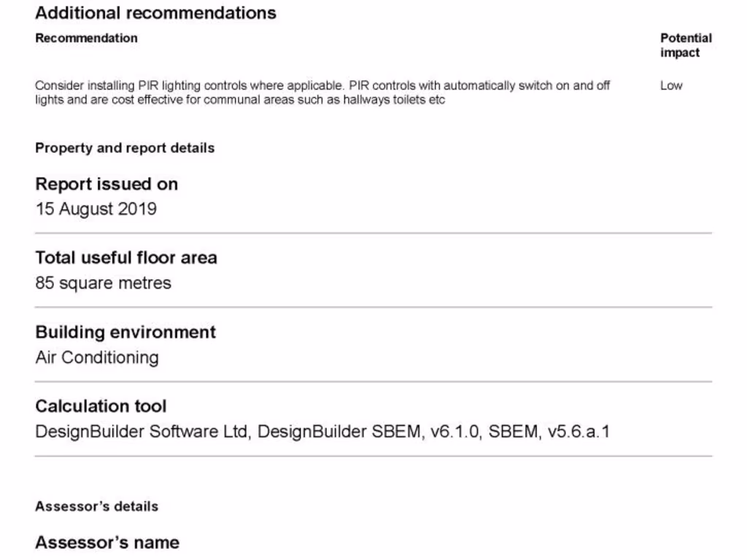Select the PIR lighting controls recommendation text
Image resolution: width=747 pixels, height=560 pixels.
[x=322, y=93]
